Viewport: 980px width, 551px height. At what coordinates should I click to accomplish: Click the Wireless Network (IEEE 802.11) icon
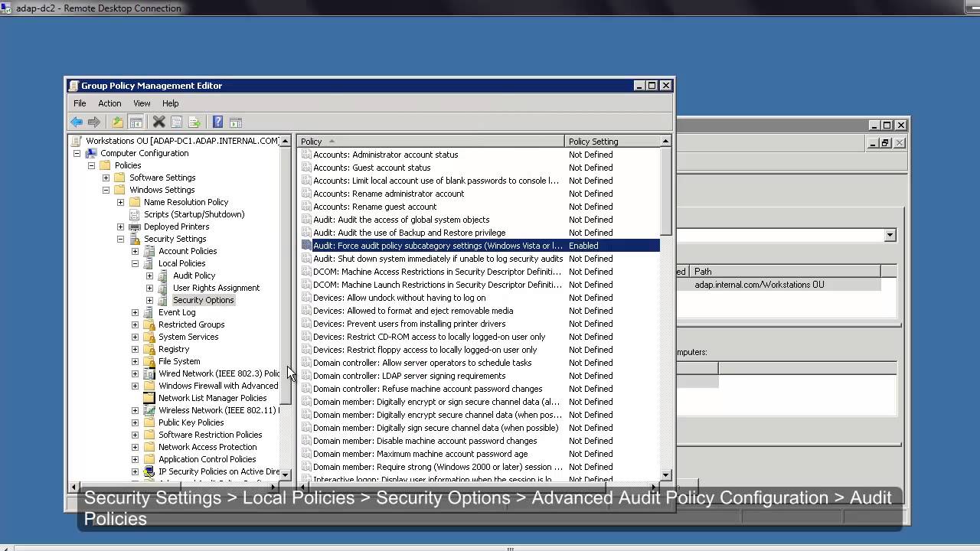tap(149, 410)
